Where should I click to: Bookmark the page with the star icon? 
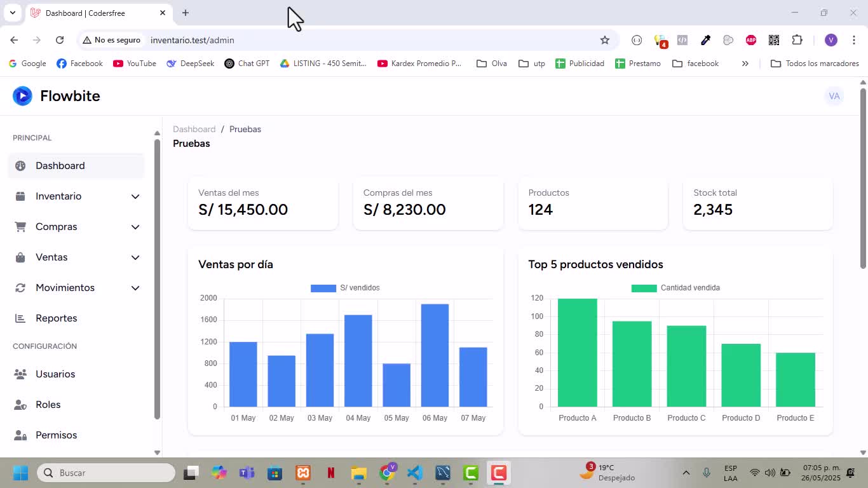605,40
